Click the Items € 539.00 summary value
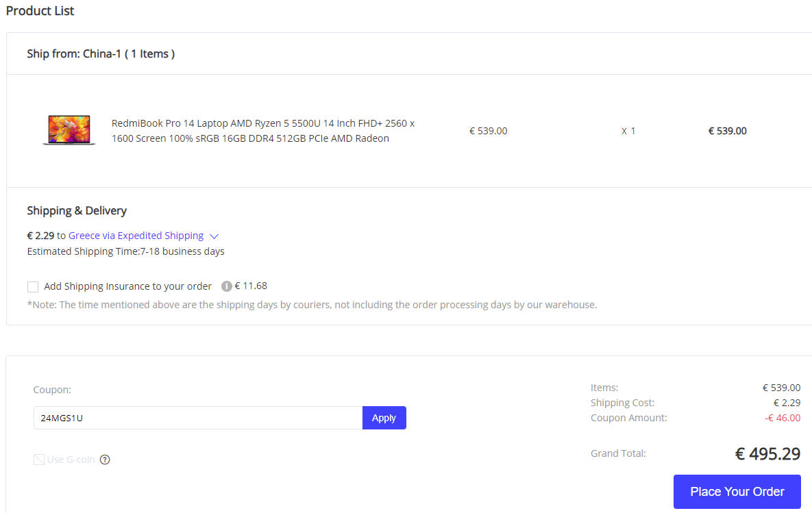The image size is (812, 513). click(781, 388)
